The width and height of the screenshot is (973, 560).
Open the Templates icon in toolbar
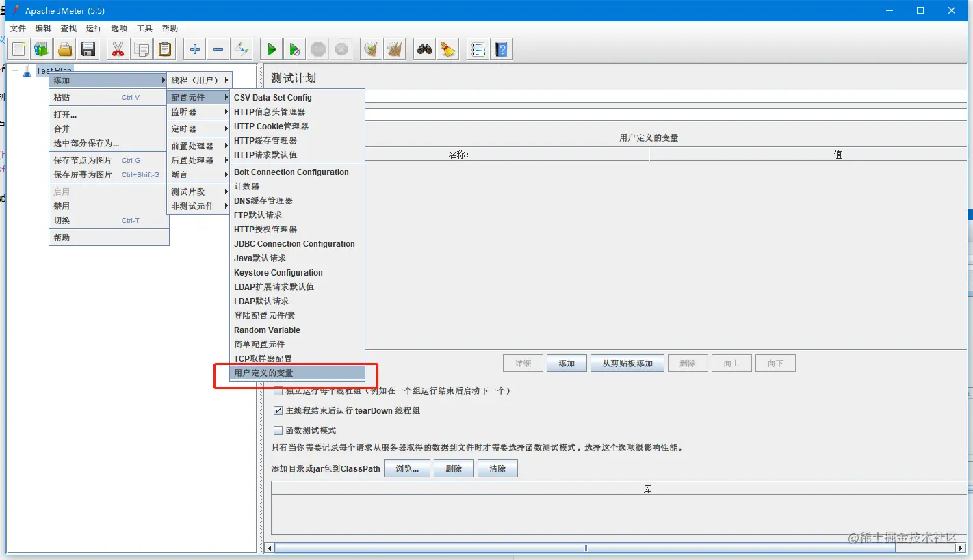42,49
